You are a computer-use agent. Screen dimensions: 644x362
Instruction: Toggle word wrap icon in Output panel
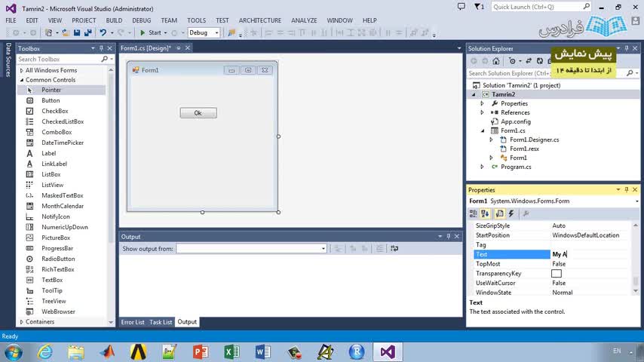pyautogui.click(x=394, y=249)
